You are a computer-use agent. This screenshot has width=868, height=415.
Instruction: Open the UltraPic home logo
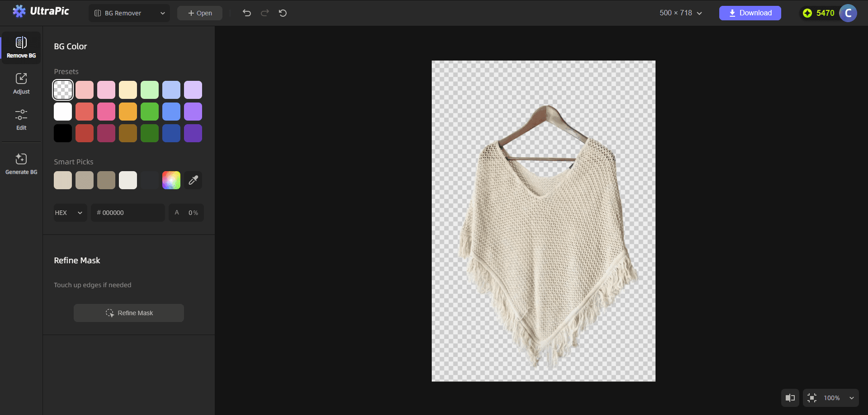tap(41, 11)
